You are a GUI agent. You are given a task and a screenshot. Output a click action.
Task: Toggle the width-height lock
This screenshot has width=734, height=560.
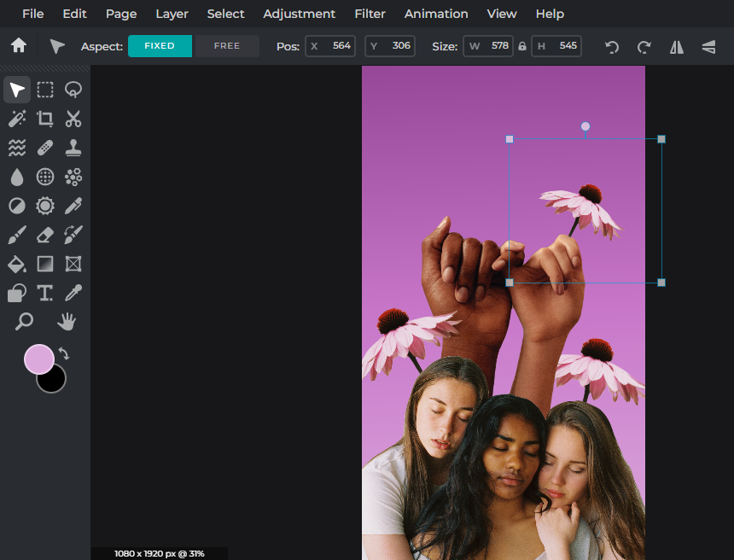[521, 46]
